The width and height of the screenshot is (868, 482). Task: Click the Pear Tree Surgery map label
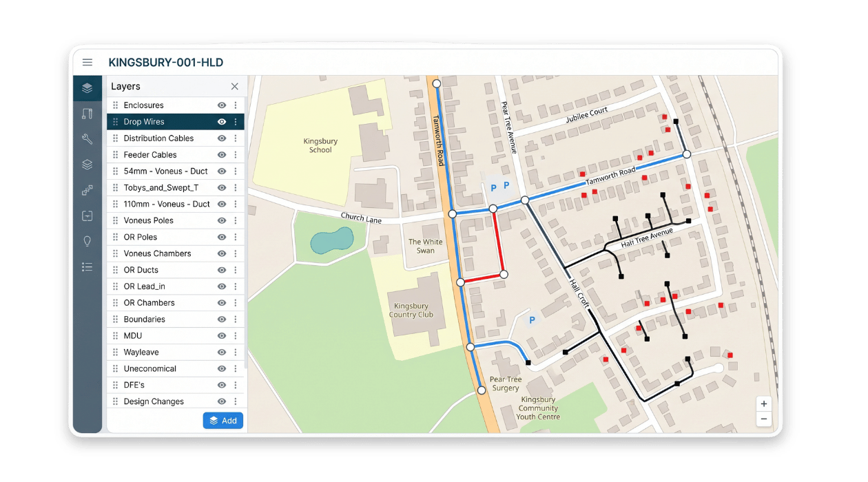(506, 384)
